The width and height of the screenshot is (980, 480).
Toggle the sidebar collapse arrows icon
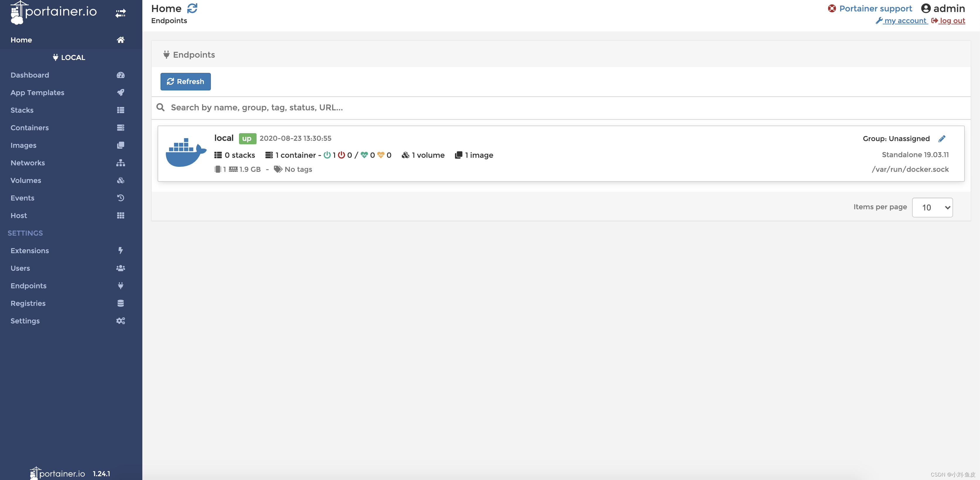coord(121,13)
